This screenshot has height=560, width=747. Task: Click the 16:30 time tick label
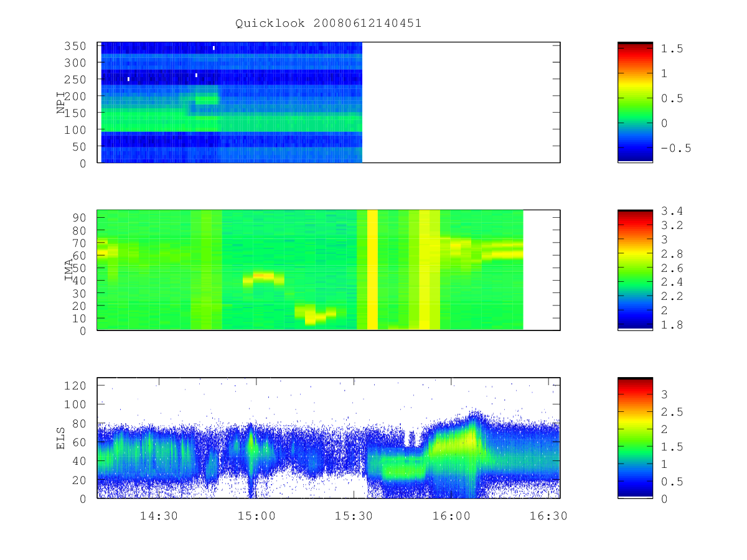point(548,516)
